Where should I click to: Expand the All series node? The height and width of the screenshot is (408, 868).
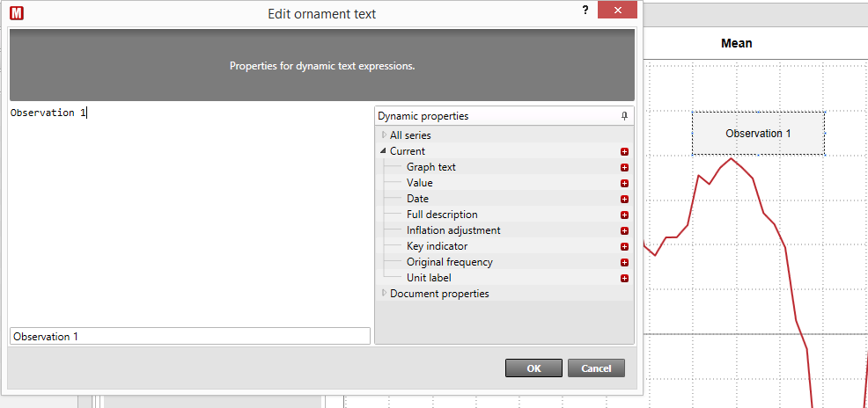tap(384, 135)
